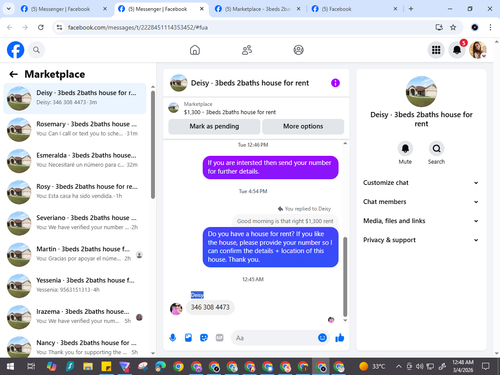Reload the page in browser

(41, 27)
